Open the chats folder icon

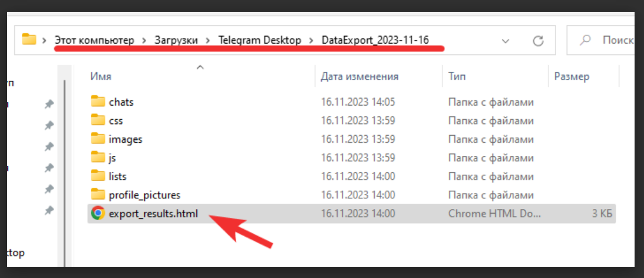click(x=98, y=102)
